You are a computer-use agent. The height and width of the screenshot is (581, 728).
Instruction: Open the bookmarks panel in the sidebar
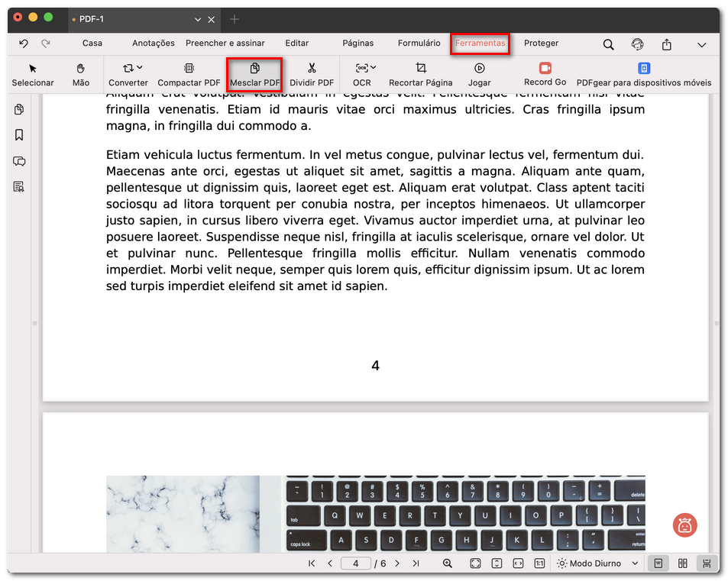point(18,134)
